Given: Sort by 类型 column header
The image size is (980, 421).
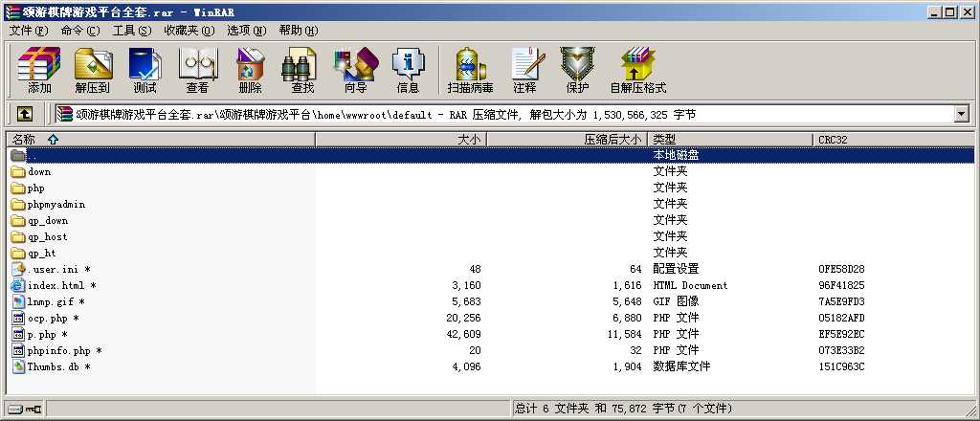Looking at the screenshot, I should (x=730, y=140).
